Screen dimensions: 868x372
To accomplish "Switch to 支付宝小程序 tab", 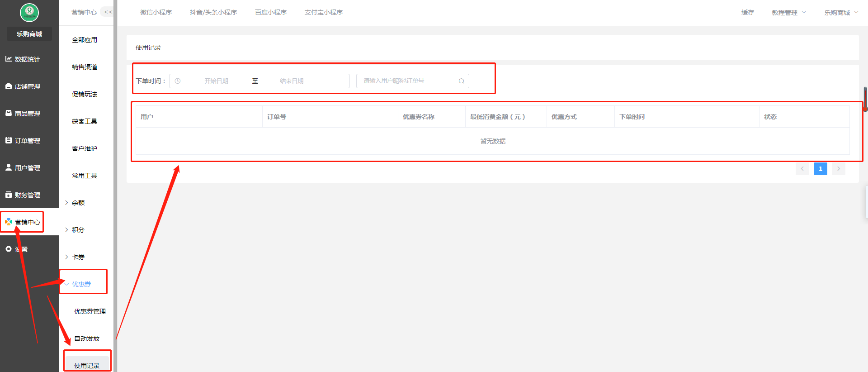I will 324,12.
